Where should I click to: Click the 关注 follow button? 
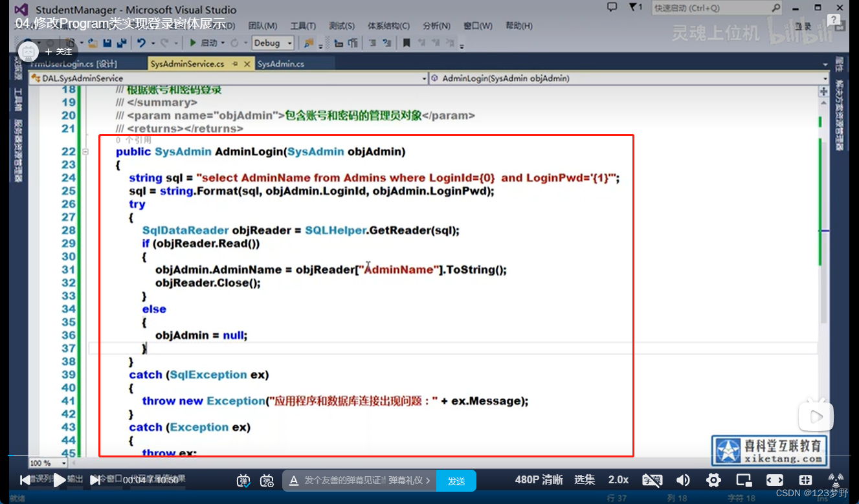click(58, 52)
